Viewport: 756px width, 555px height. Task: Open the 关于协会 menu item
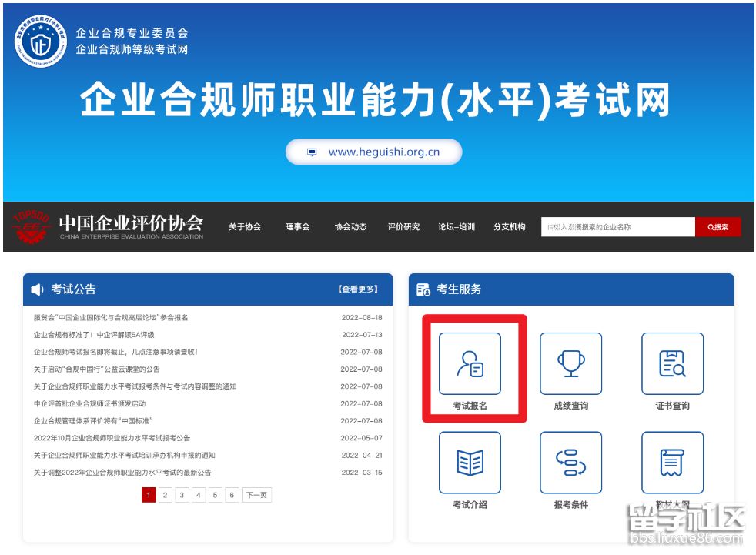pyautogui.click(x=245, y=227)
